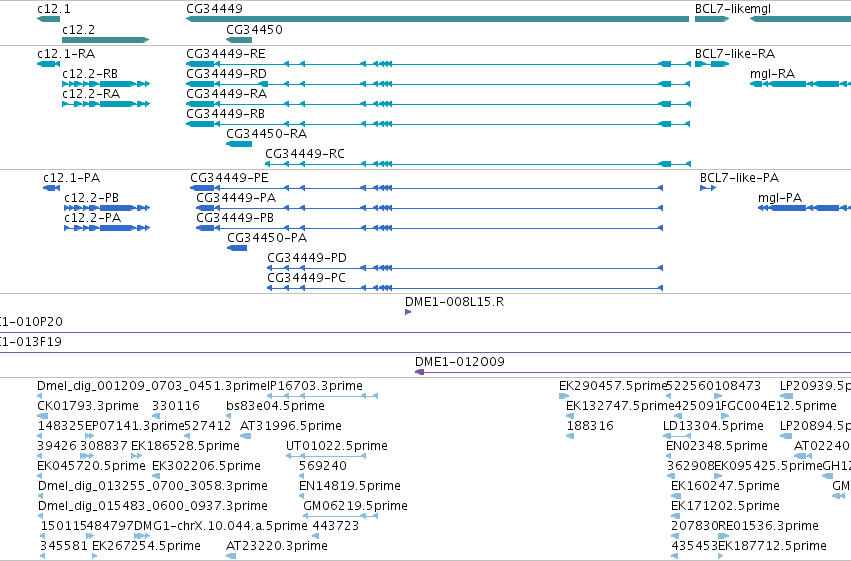
Task: Select the c12.1-PA protein label
Action: tap(72, 178)
